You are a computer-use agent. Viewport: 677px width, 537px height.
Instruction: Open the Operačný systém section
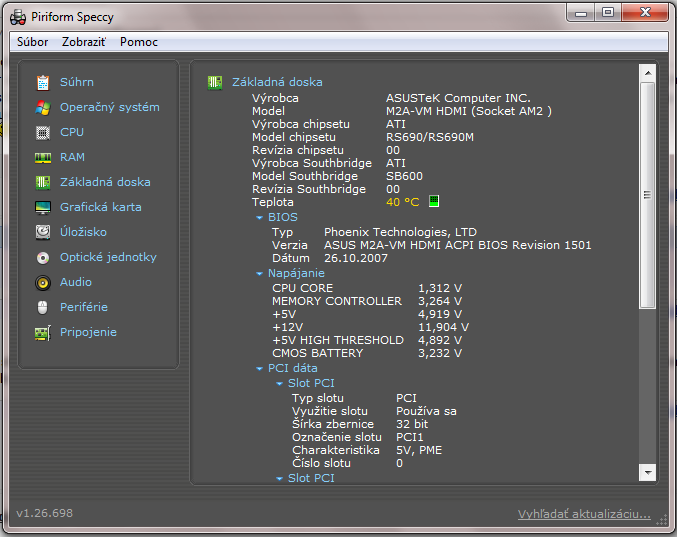tap(110, 107)
